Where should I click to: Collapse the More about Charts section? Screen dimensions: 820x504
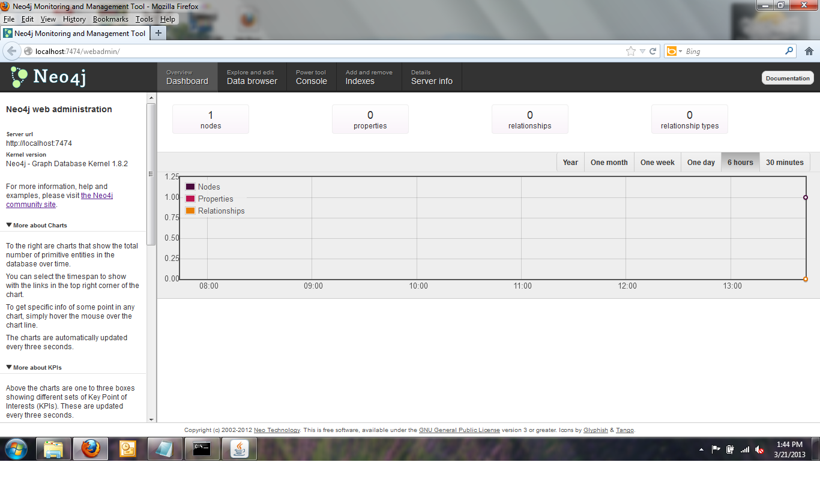pyautogui.click(x=37, y=225)
